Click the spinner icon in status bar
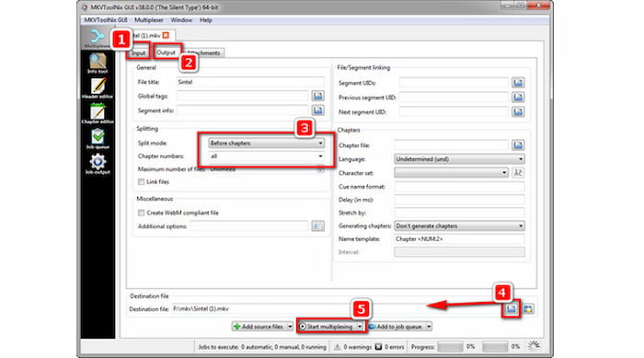Viewport: 644px width, 358px height. (534, 346)
